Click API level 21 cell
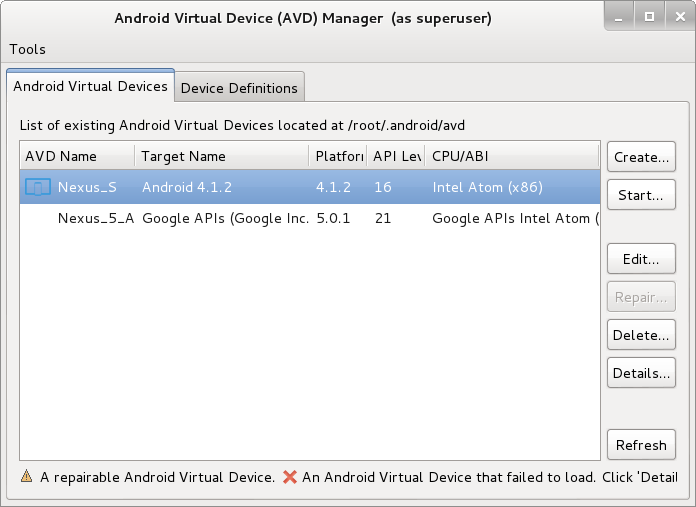The image size is (696, 507). click(383, 218)
